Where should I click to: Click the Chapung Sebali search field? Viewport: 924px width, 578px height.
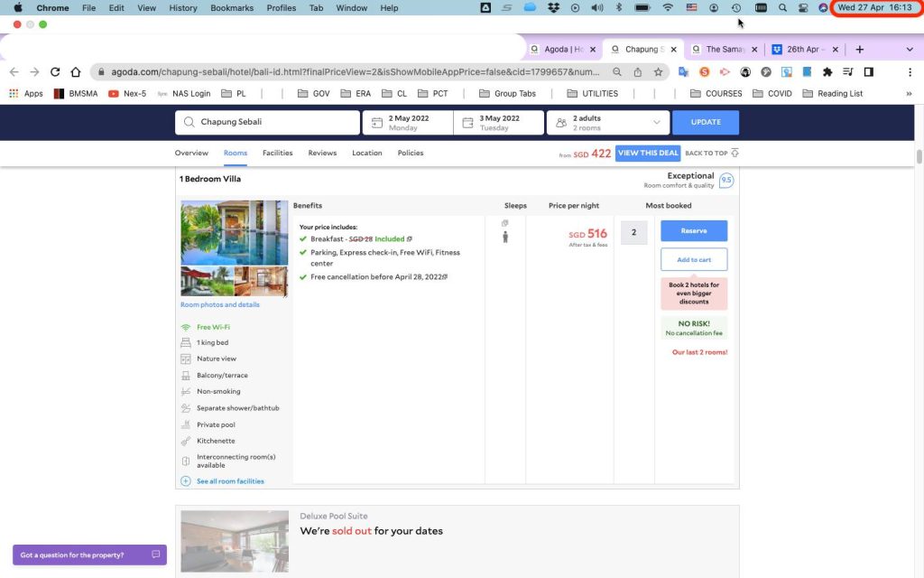(x=267, y=122)
